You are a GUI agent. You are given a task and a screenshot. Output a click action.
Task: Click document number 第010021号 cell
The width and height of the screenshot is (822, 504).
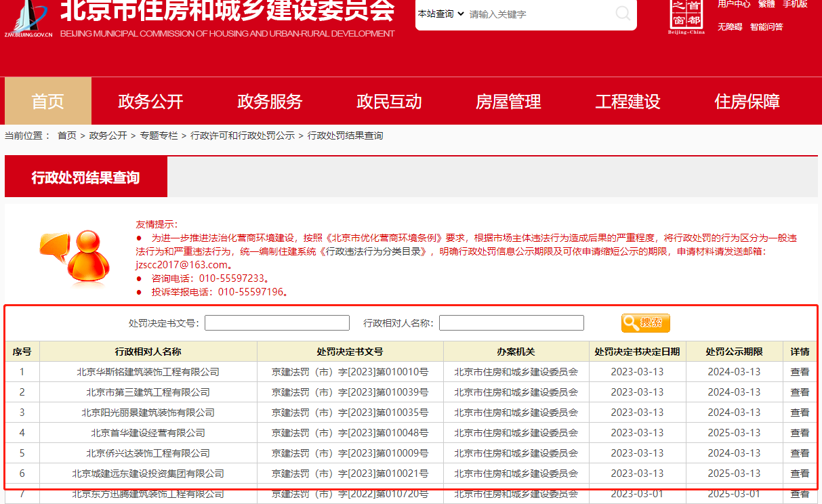click(x=350, y=474)
